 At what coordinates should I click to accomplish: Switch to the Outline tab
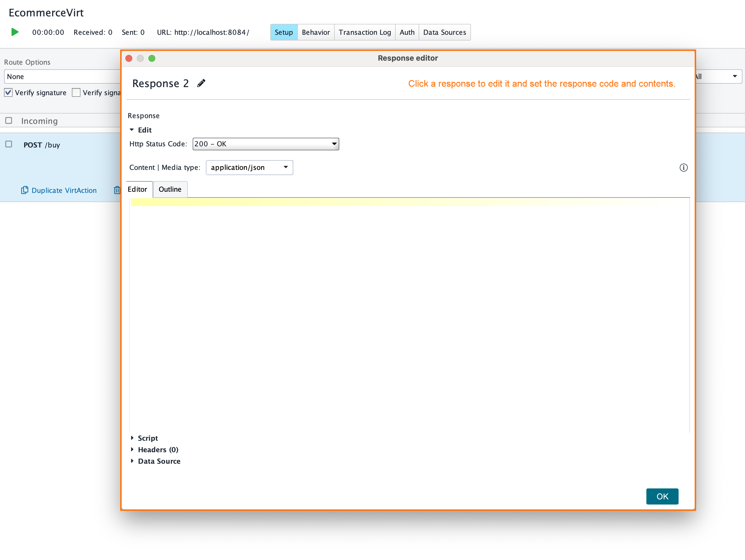(170, 189)
